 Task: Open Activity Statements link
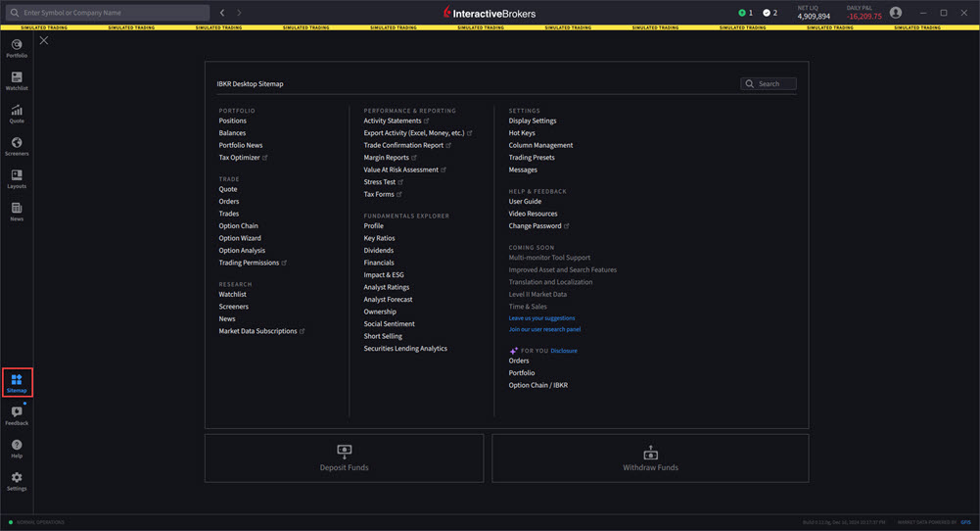click(397, 121)
